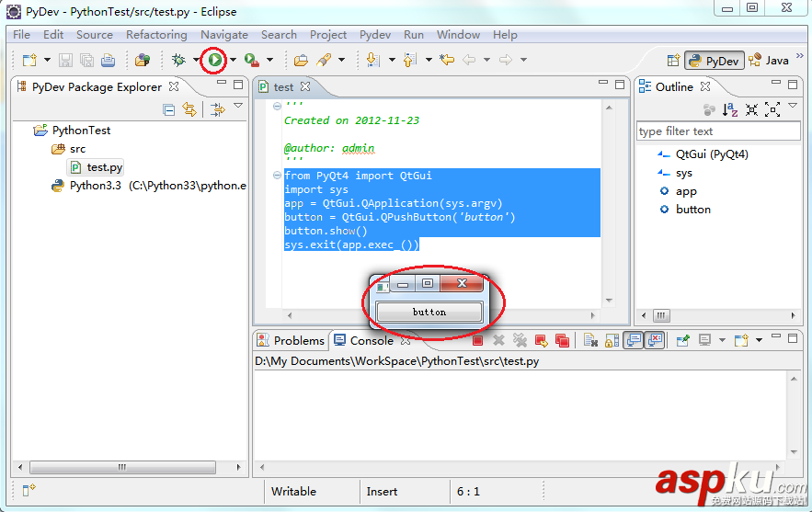Sort Outline items alphabetically
This screenshot has height=512, width=812.
[730, 109]
